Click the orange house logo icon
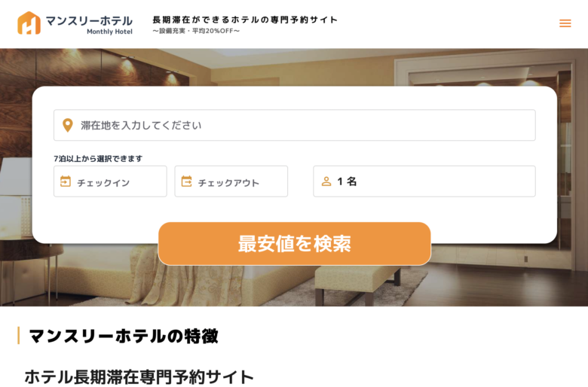The image size is (588, 387). (29, 23)
